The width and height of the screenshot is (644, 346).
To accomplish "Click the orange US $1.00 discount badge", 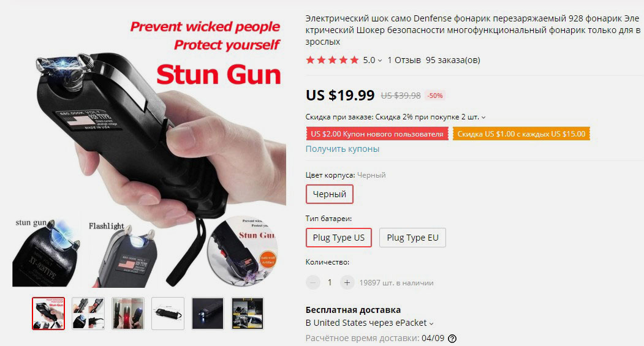I will [521, 134].
